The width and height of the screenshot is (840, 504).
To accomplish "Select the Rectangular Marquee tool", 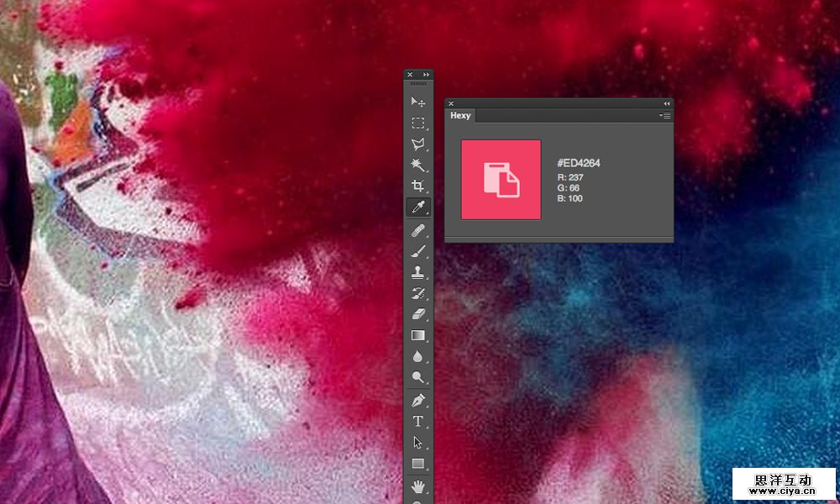I will tap(417, 123).
